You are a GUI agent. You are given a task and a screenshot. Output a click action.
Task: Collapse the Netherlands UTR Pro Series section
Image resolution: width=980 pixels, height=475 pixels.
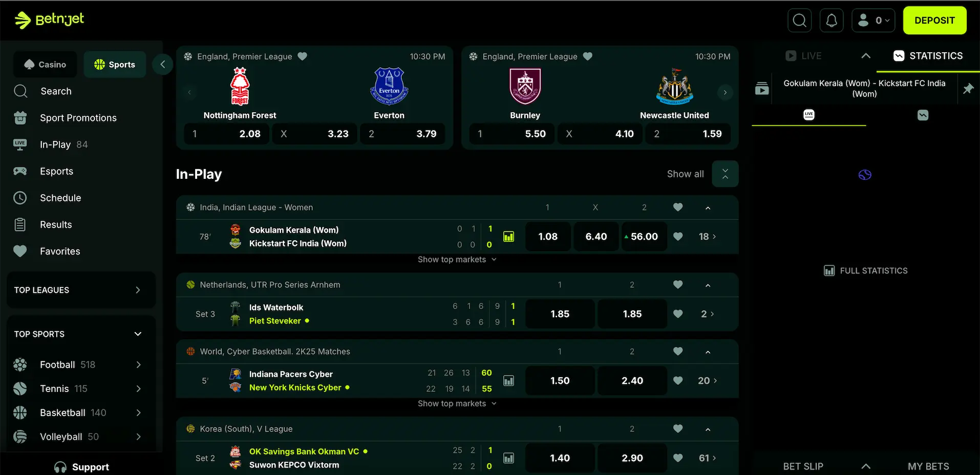(708, 285)
